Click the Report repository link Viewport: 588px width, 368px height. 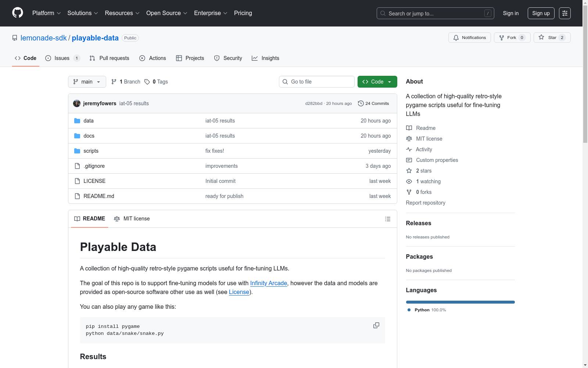[426, 203]
